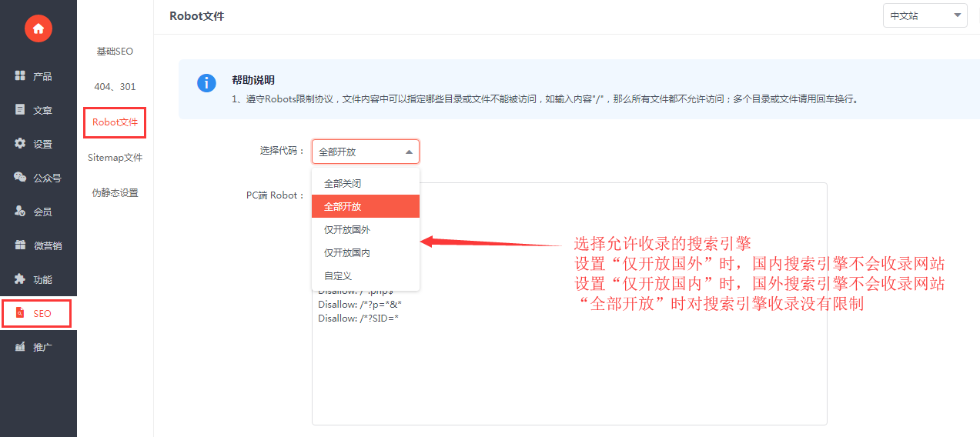Click the 功能 puzzle piece icon

coord(21,279)
